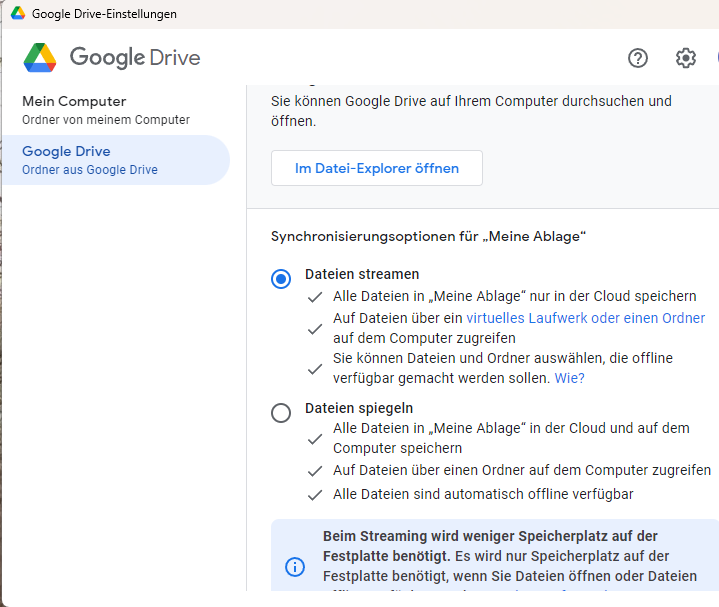Click checkmark beside "nur in der Cloud speichern"

point(315,297)
